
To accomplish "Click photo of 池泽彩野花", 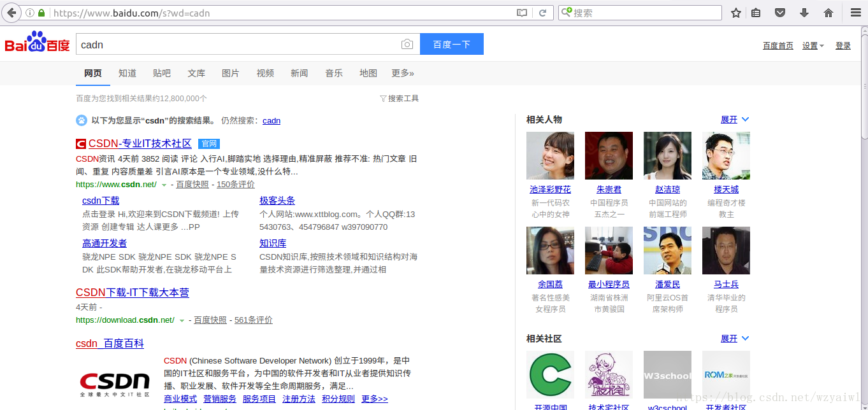I will [x=550, y=155].
